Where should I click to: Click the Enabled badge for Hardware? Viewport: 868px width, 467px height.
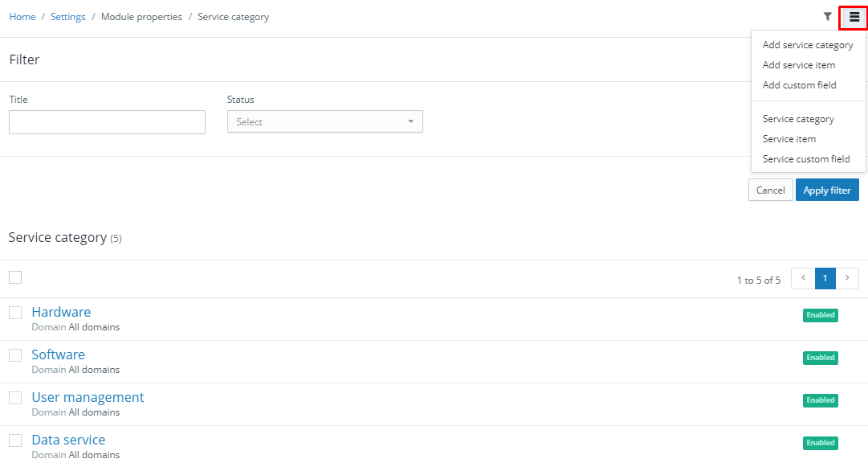(821, 315)
